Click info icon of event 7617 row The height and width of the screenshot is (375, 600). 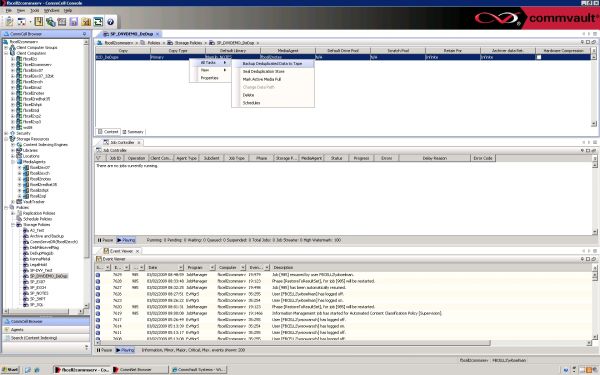98,320
